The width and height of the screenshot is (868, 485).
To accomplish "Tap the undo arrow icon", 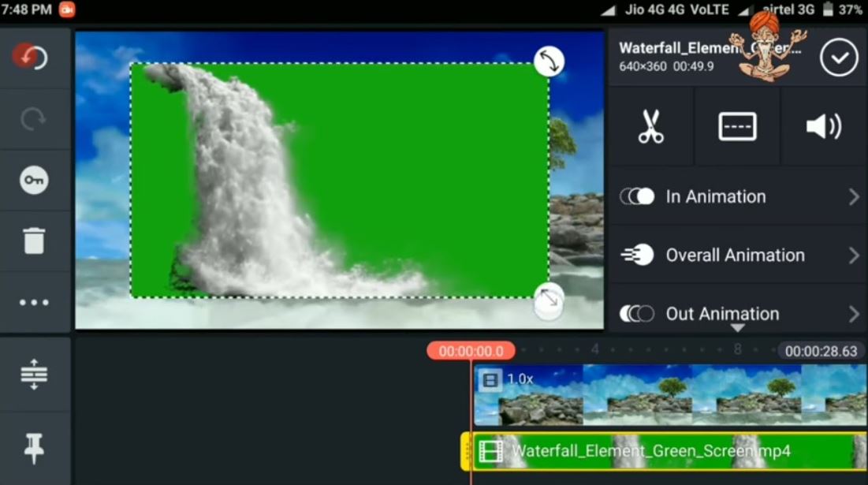I will (x=32, y=58).
